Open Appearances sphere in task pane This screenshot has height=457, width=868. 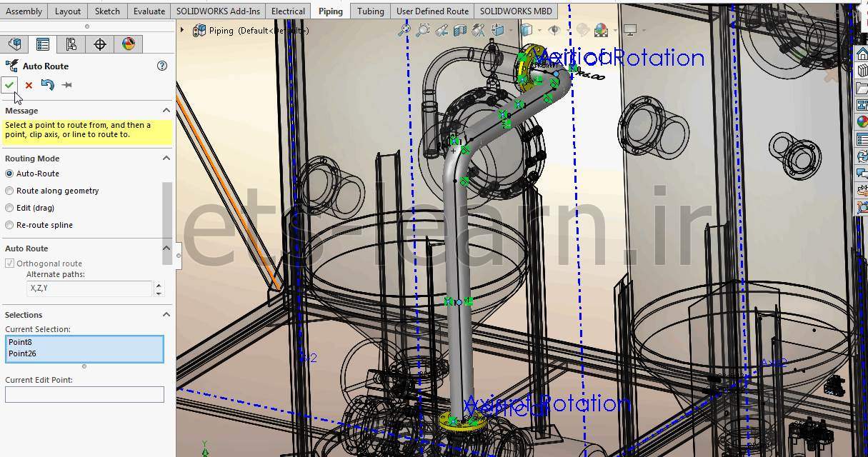pos(862,121)
